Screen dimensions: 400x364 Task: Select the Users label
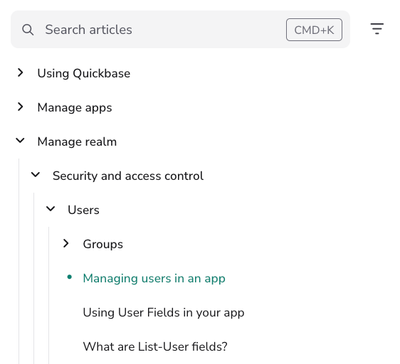[x=83, y=210]
